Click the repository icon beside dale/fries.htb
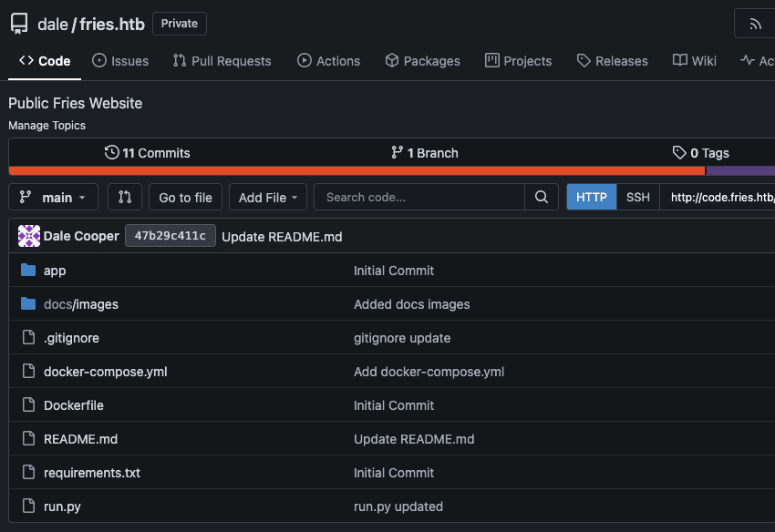Image resolution: width=775 pixels, height=532 pixels. [19, 24]
